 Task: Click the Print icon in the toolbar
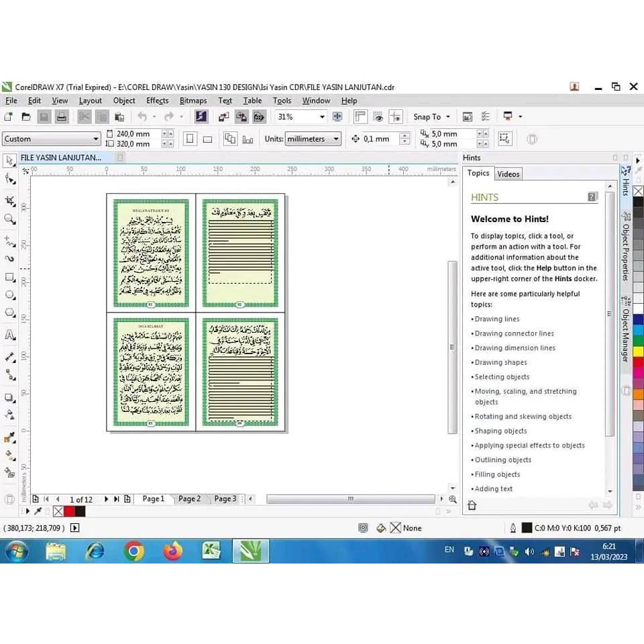(x=61, y=117)
